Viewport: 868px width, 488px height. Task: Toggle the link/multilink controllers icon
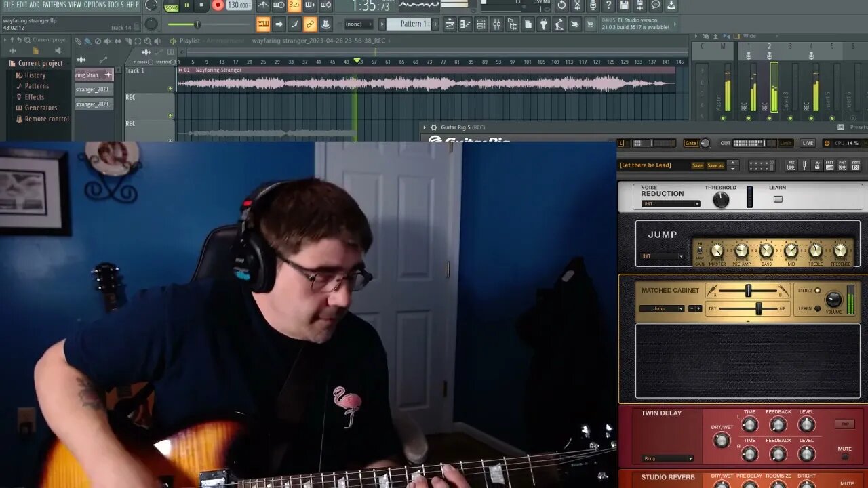point(310,24)
